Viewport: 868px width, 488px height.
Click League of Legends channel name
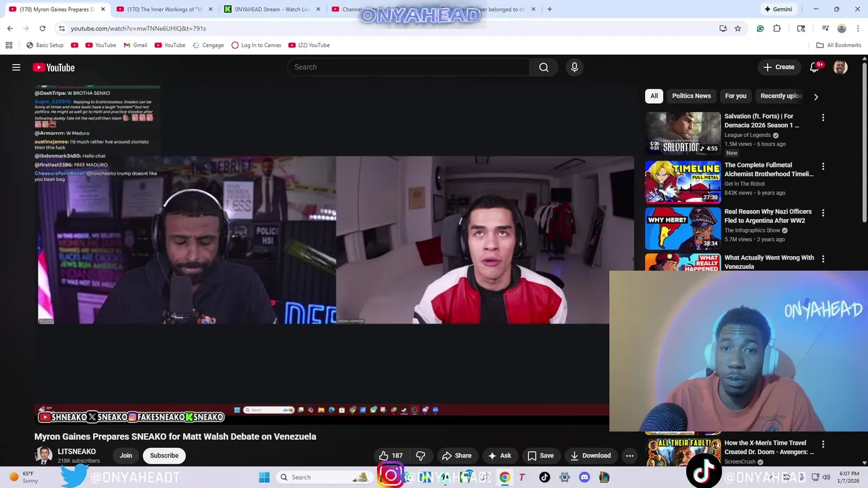coord(747,135)
